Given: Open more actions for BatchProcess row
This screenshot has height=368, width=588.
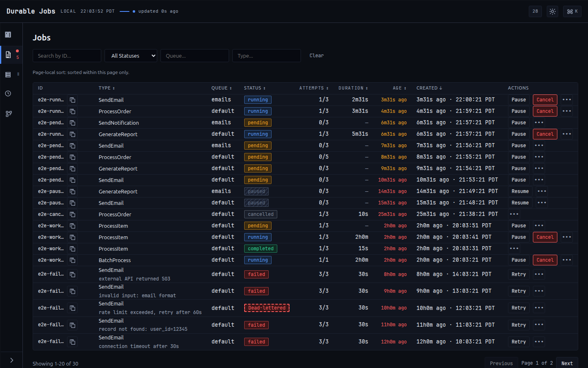Looking at the screenshot, I should click(567, 260).
